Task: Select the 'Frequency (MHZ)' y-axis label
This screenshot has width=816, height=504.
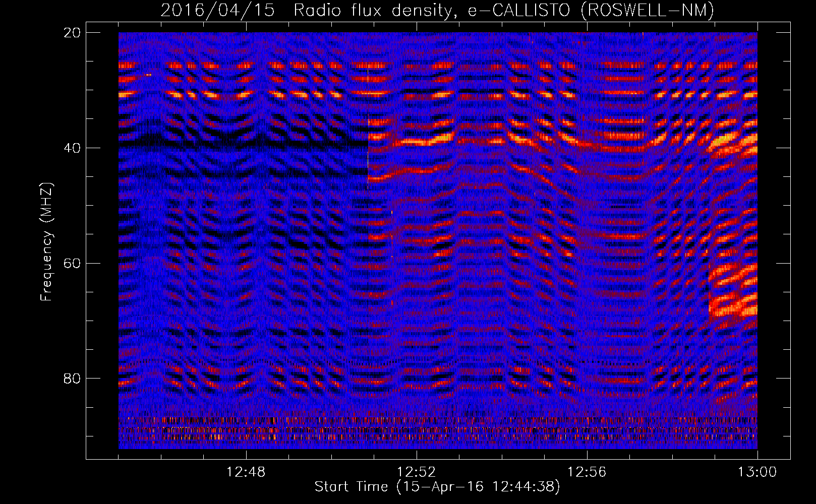Action: pos(46,242)
